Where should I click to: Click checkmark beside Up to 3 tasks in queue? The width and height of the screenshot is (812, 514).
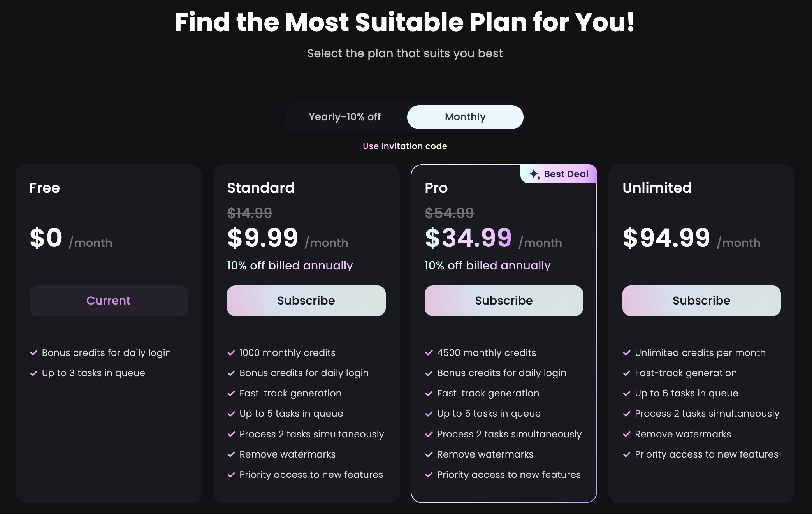(x=34, y=373)
